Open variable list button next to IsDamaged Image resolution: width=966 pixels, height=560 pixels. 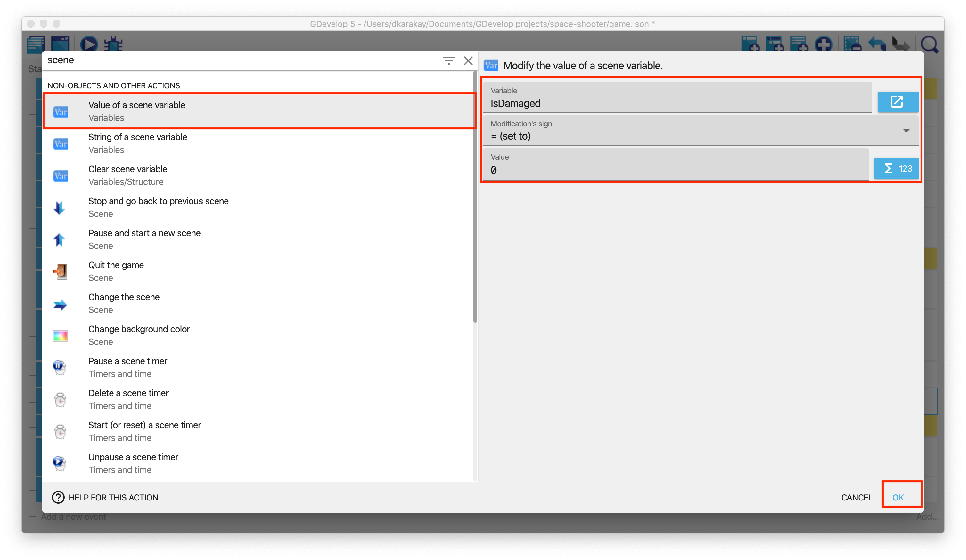pyautogui.click(x=897, y=102)
